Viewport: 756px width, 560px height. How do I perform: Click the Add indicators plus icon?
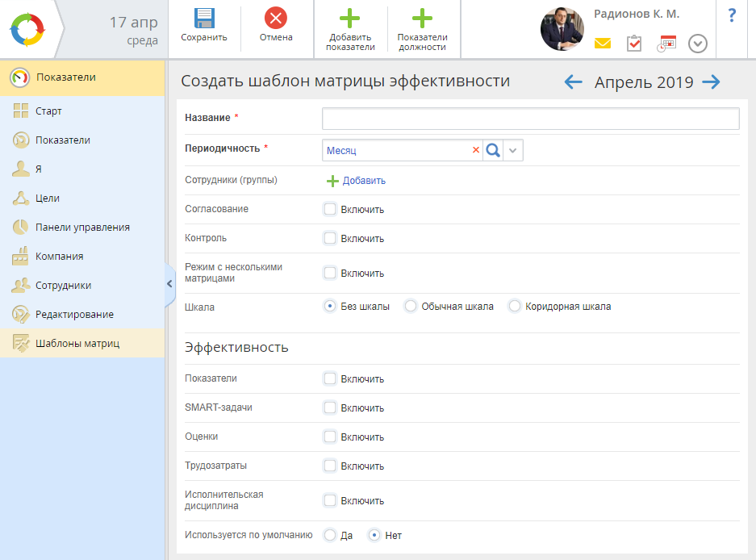[350, 19]
